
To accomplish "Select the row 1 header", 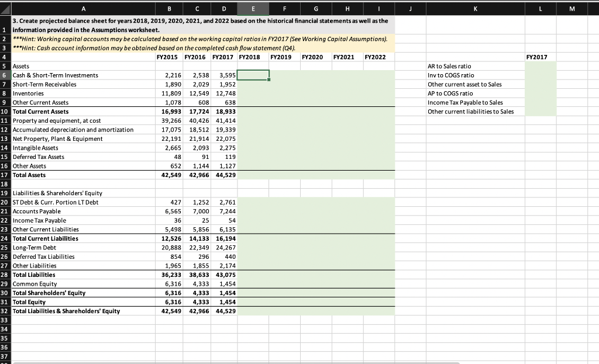I will click(6, 30).
